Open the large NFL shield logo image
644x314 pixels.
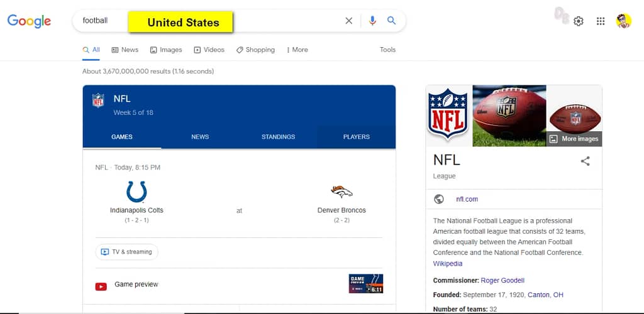pyautogui.click(x=449, y=116)
